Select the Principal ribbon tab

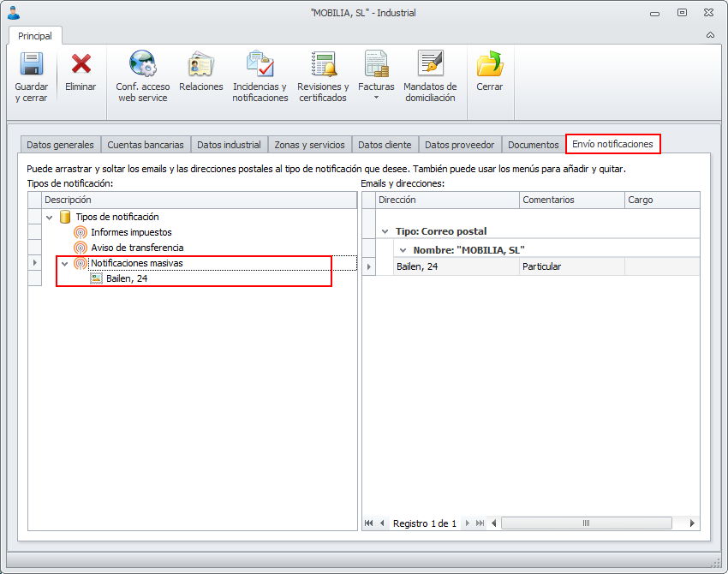(35, 36)
